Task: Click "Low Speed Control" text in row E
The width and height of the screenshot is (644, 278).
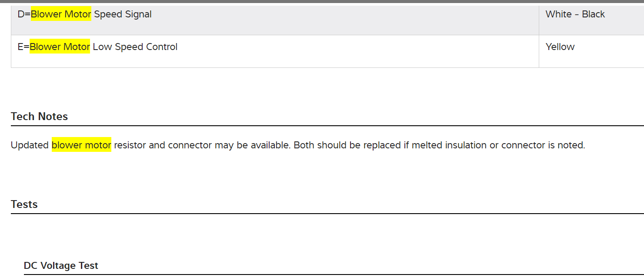Action: click(135, 47)
